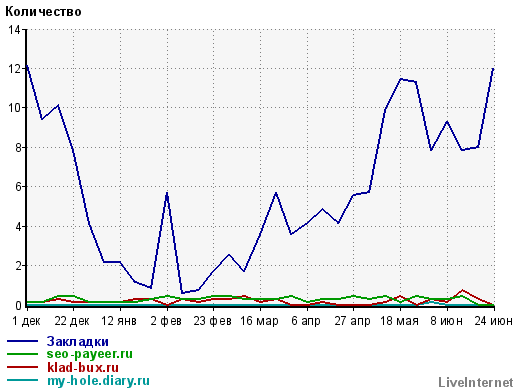The width and height of the screenshot is (520, 392).
Task: Click the blue line peak at 2 фев
Action: pos(167,193)
